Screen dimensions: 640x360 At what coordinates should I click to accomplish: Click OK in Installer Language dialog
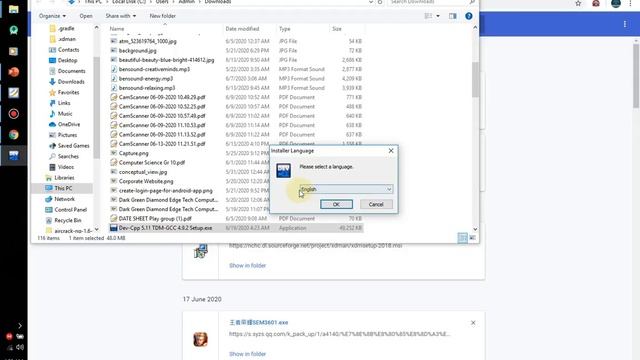(x=336, y=204)
